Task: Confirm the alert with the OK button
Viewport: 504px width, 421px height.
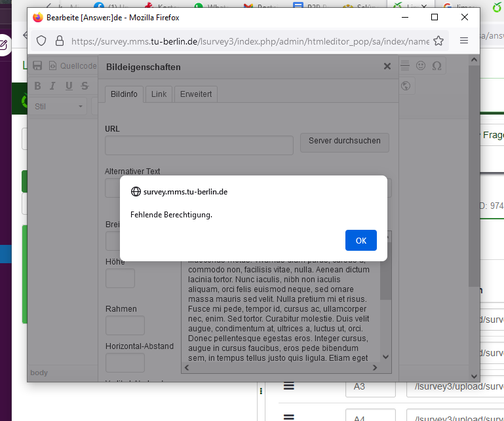Action: [360, 240]
